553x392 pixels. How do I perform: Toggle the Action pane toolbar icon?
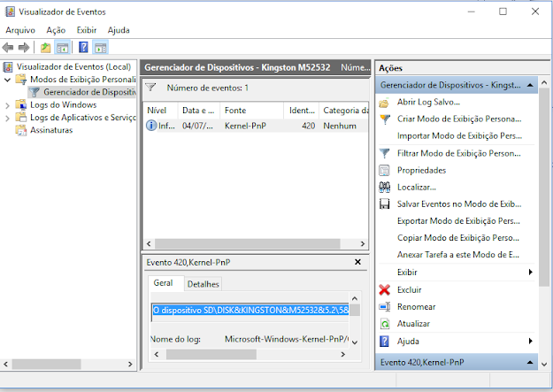[x=101, y=48]
